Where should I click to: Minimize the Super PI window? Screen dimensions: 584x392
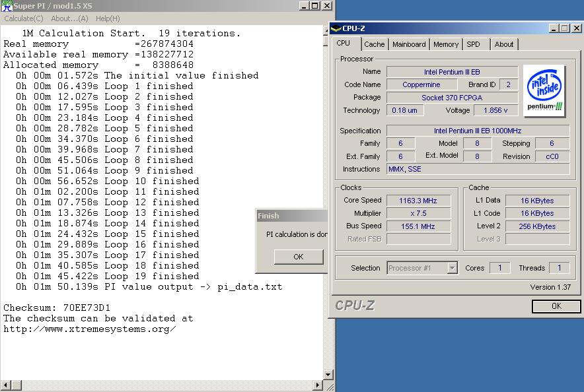(x=305, y=5)
